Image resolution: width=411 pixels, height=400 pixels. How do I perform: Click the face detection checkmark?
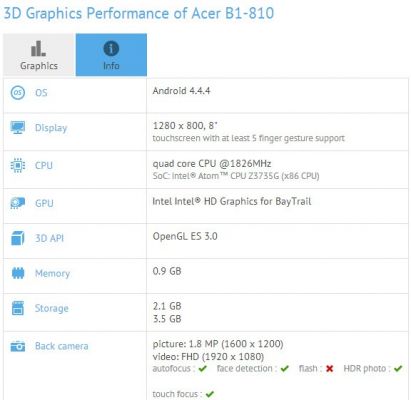tap(284, 369)
